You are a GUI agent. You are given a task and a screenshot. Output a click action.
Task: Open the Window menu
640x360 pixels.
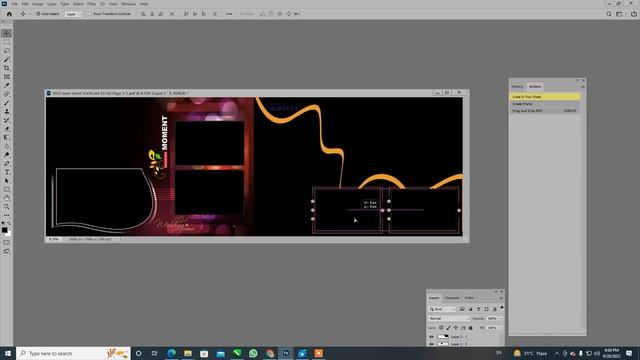coord(128,4)
